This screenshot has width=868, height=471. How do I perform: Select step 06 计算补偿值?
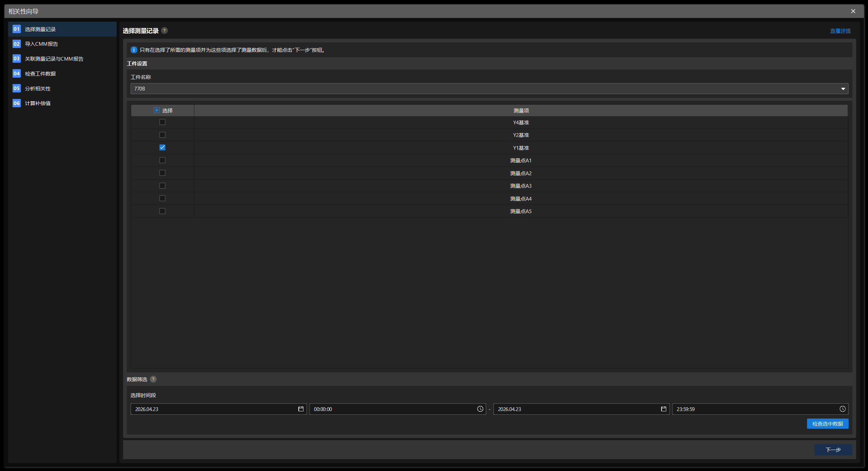click(x=38, y=103)
